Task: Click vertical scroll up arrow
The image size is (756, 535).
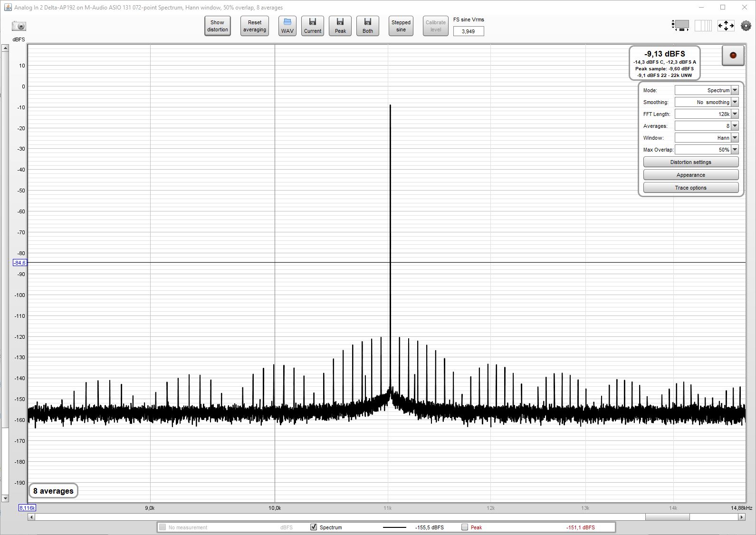Action: (5, 48)
